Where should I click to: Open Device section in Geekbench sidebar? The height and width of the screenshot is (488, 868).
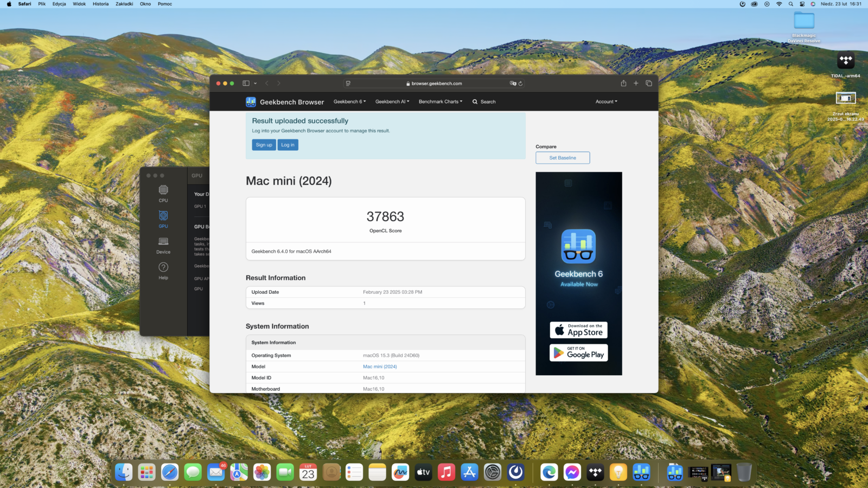163,245
